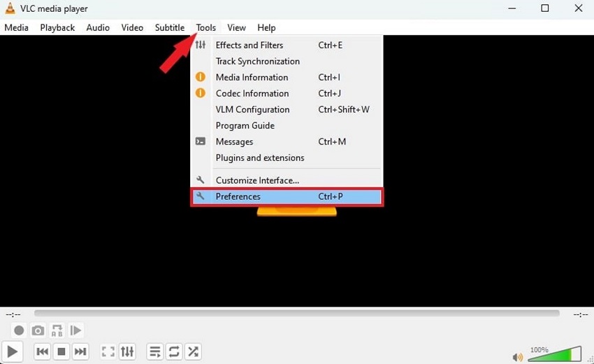
Task: Mute audio via speaker icon
Action: tap(517, 357)
